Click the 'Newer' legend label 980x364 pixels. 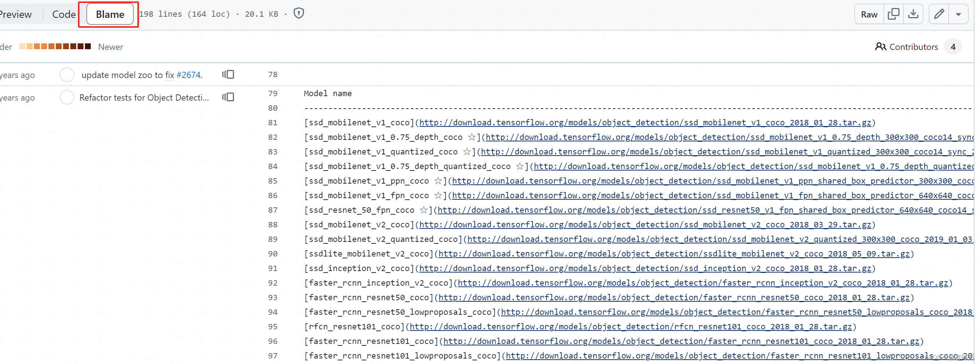pos(110,47)
